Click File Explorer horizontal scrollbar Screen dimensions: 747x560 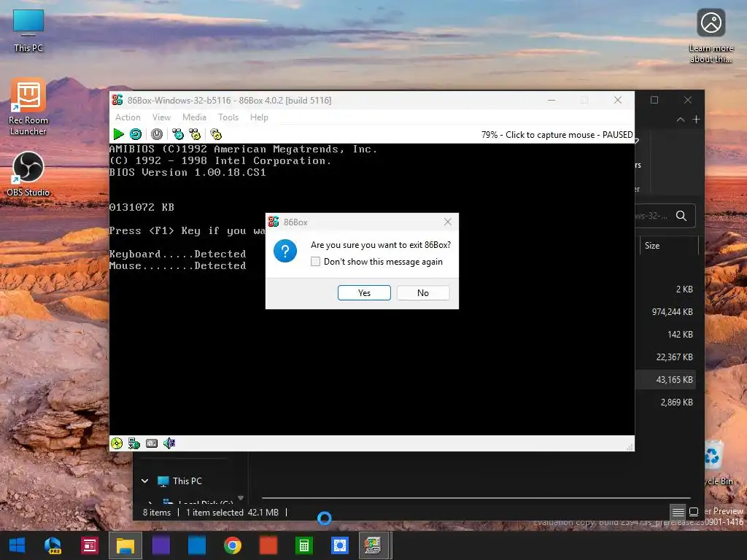(476, 498)
